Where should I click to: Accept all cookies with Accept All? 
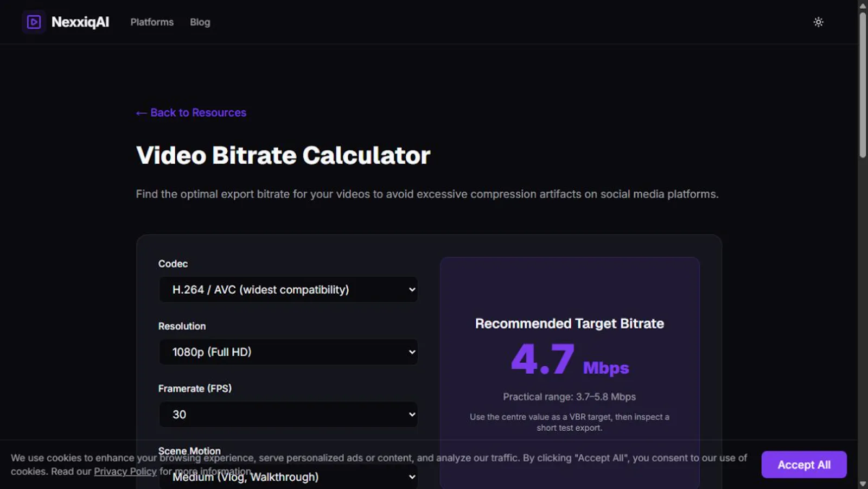[804, 465]
